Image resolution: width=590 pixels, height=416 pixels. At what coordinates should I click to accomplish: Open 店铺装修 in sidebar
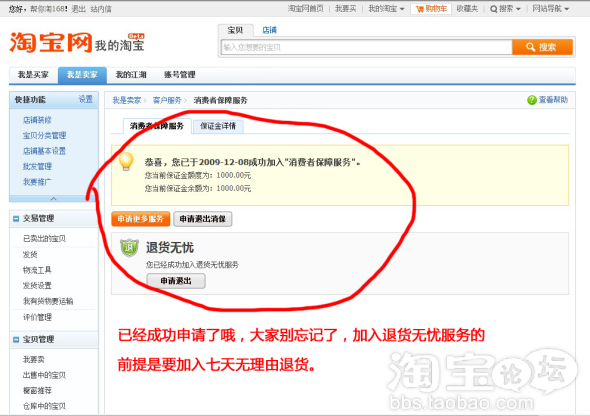pyautogui.click(x=37, y=120)
